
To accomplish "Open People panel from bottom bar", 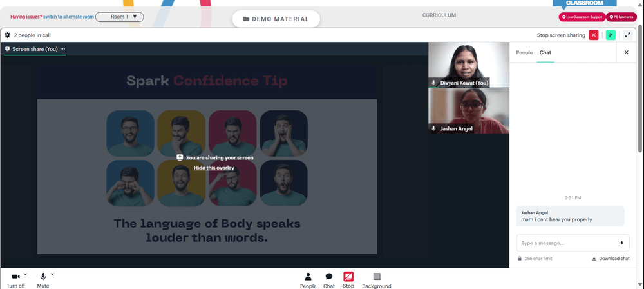I will 308,281.
